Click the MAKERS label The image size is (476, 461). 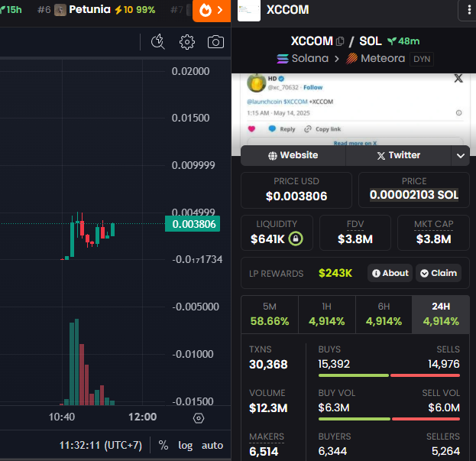[x=267, y=437]
